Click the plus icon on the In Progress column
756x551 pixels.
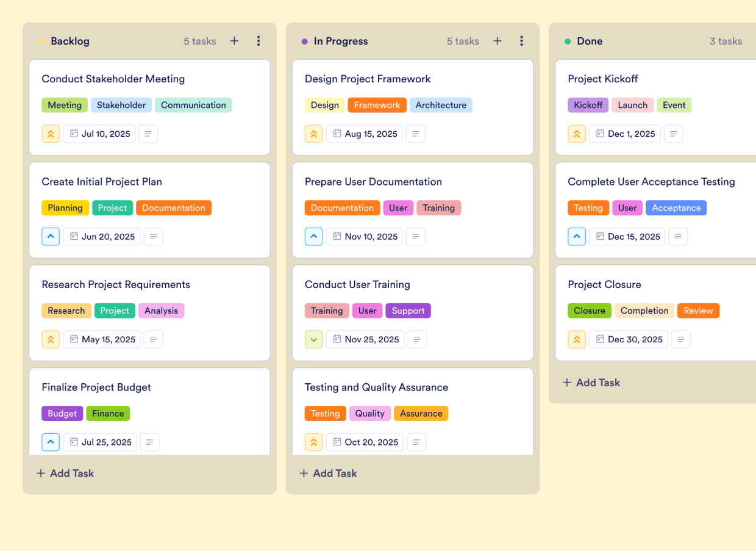point(497,41)
